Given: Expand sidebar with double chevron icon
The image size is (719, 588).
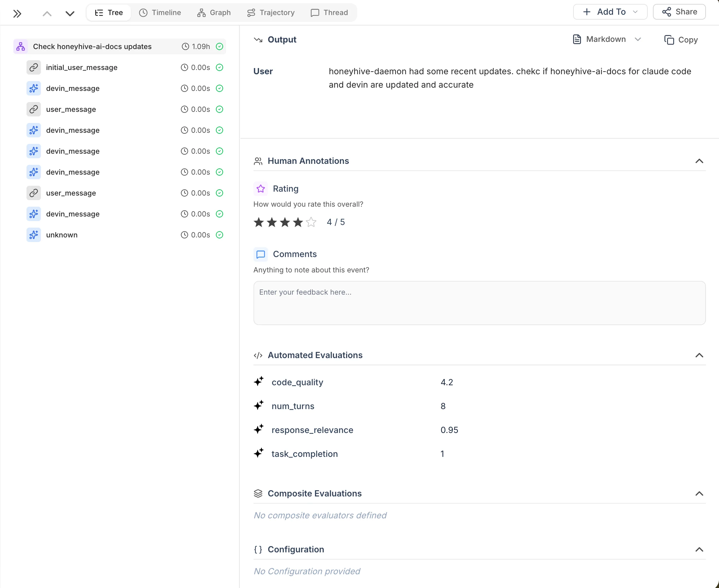Looking at the screenshot, I should click(x=17, y=13).
